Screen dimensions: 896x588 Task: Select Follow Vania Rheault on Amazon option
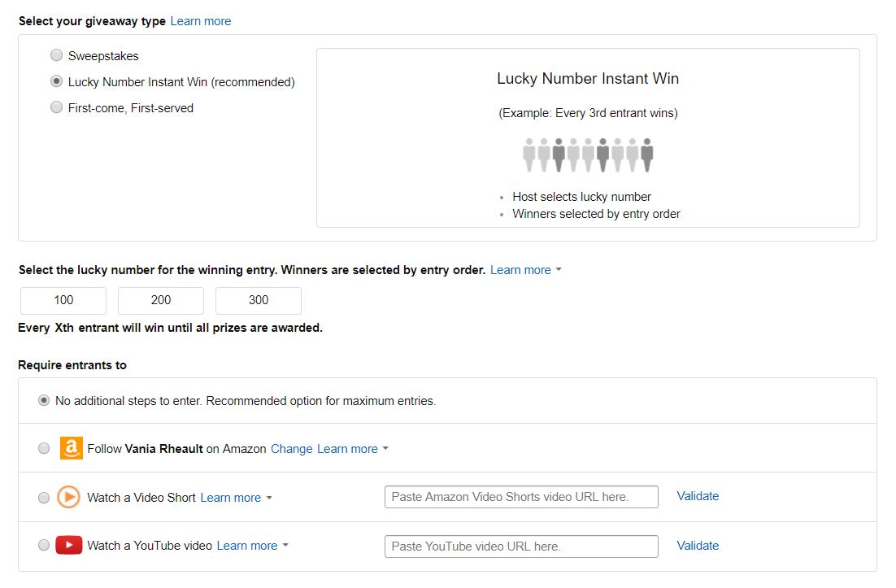[44, 448]
